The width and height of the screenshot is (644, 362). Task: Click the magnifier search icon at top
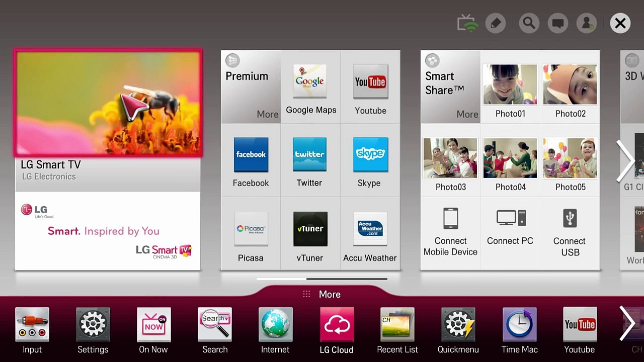pos(529,23)
